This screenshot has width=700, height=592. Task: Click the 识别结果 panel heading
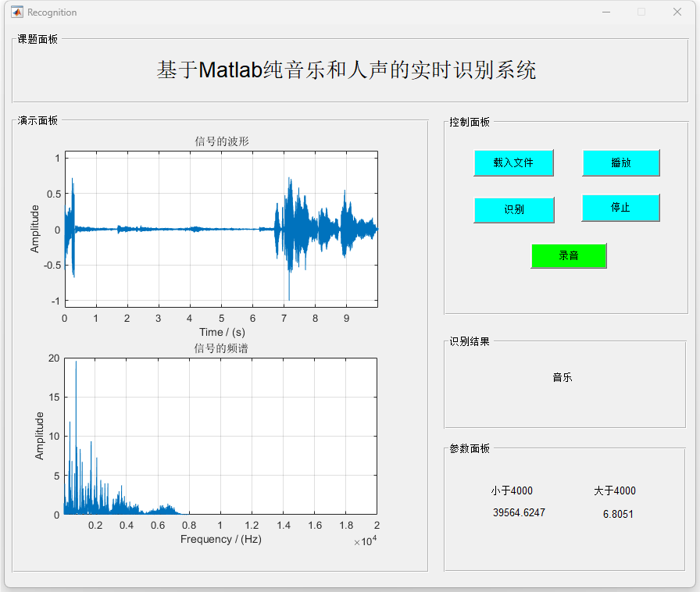point(470,342)
